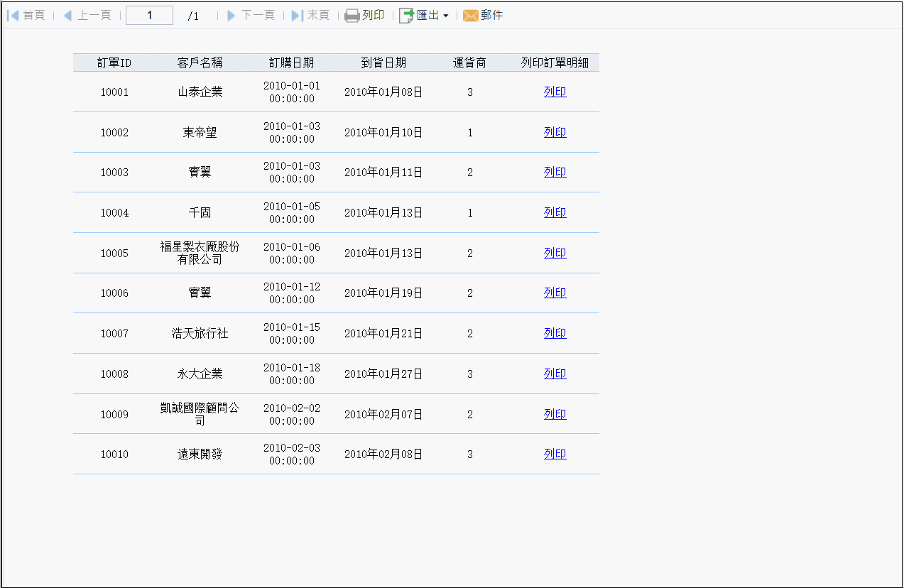Open 列印 link for order 10007
The image size is (904, 588).
[x=555, y=333]
